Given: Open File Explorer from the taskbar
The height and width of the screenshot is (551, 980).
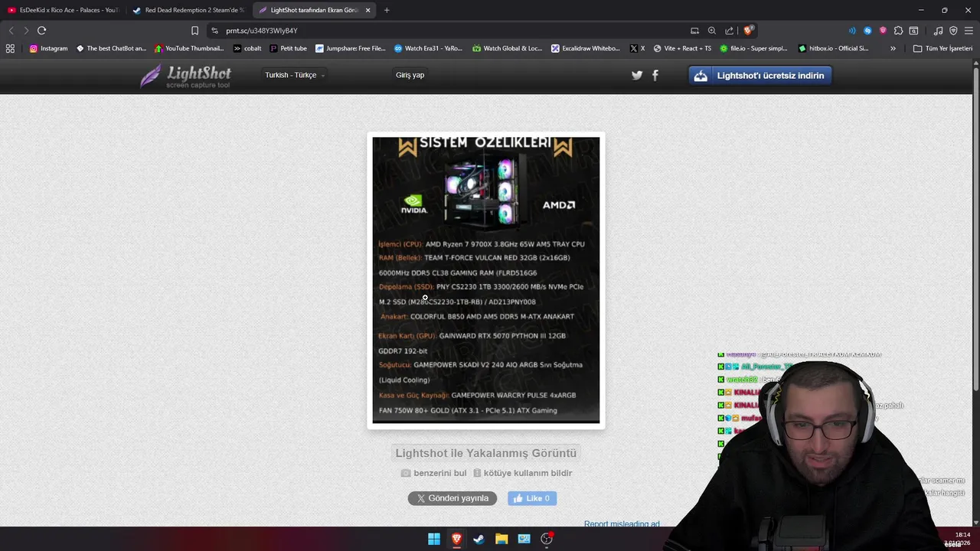Looking at the screenshot, I should (501, 539).
